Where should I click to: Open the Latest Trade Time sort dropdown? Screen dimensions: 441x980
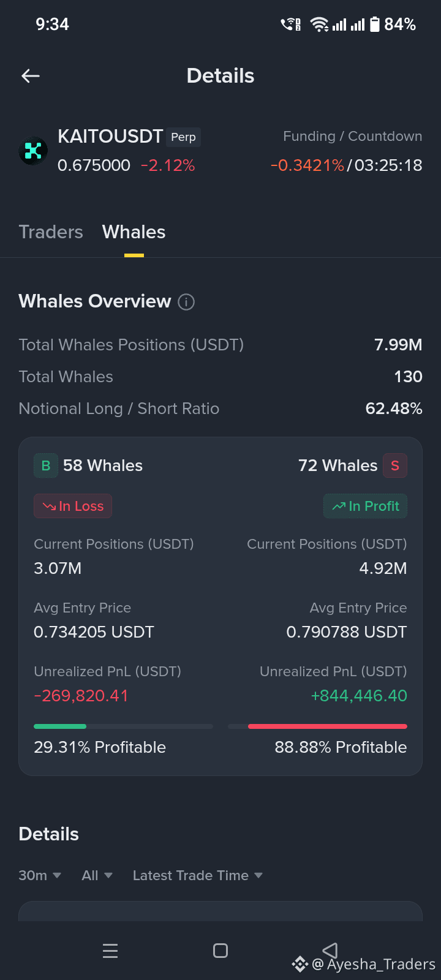(x=198, y=875)
